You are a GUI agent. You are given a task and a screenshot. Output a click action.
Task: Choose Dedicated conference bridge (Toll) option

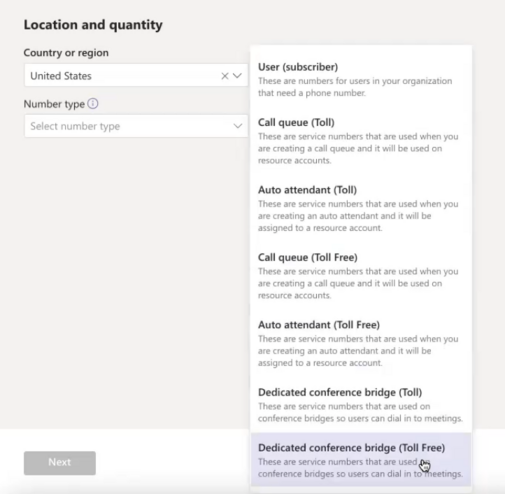361,405
